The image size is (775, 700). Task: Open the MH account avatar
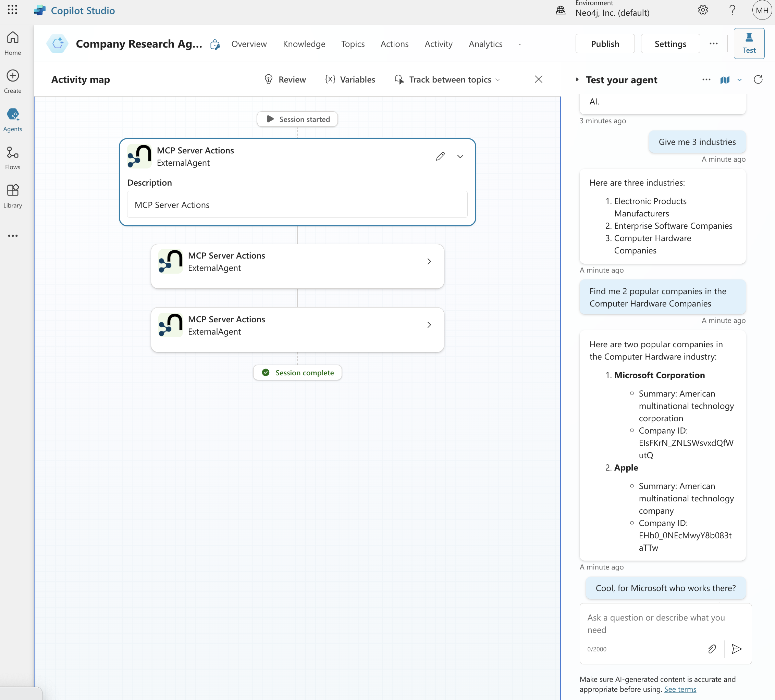click(762, 10)
